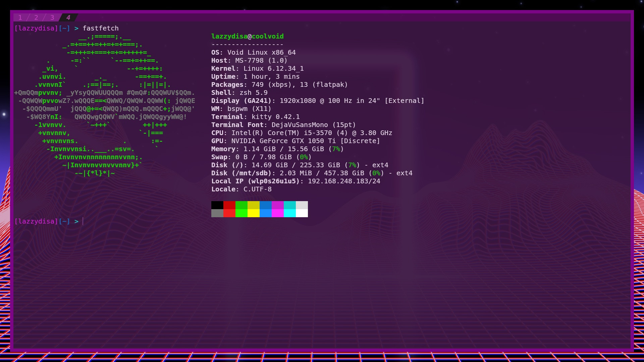This screenshot has width=644, height=362.
Task: Click the black color block
Action: click(217, 205)
